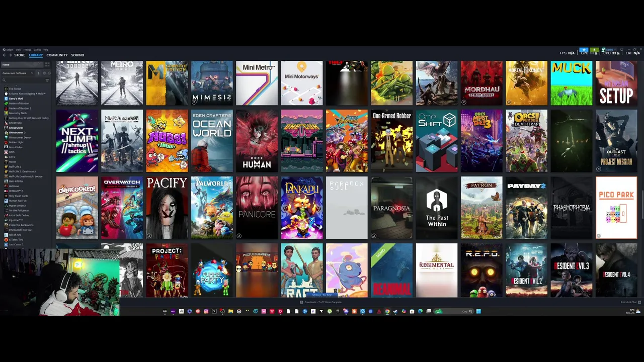Open R.E.P.O. game cover
This screenshot has width=644, height=362.
point(481,270)
